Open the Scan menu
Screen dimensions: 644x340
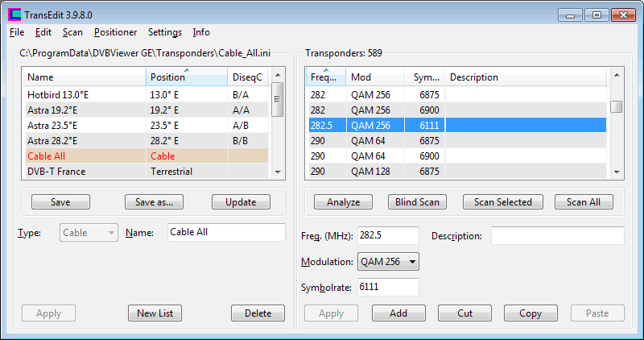tap(72, 32)
